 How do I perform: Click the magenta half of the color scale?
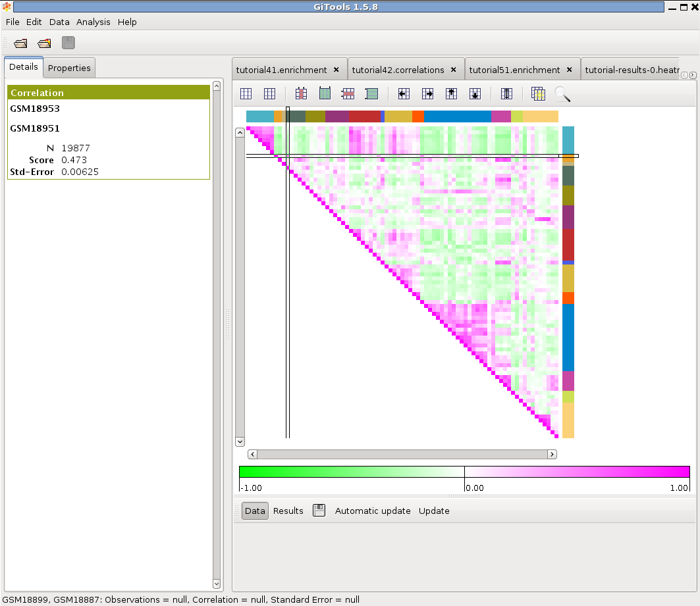point(577,472)
